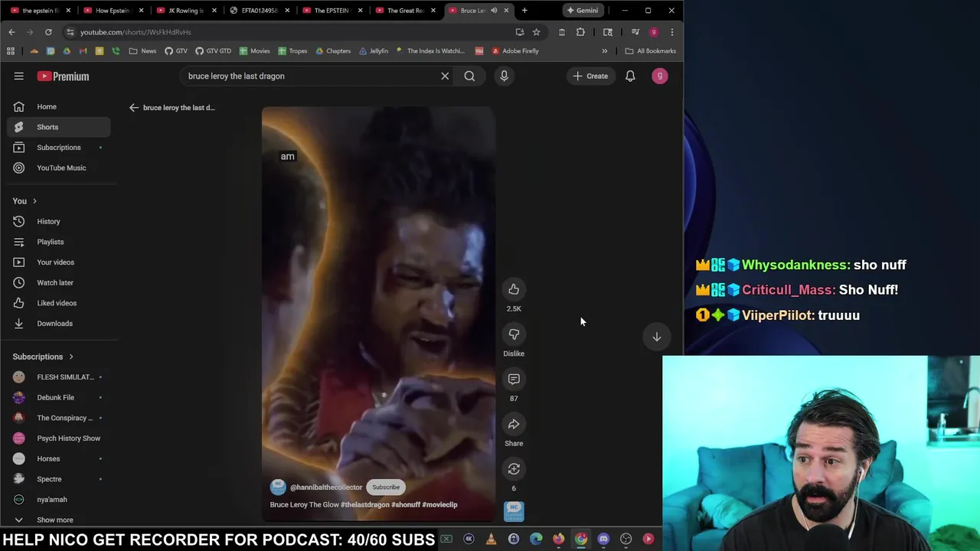
Task: Switch to The EPSTEIN tab
Action: pos(332,10)
